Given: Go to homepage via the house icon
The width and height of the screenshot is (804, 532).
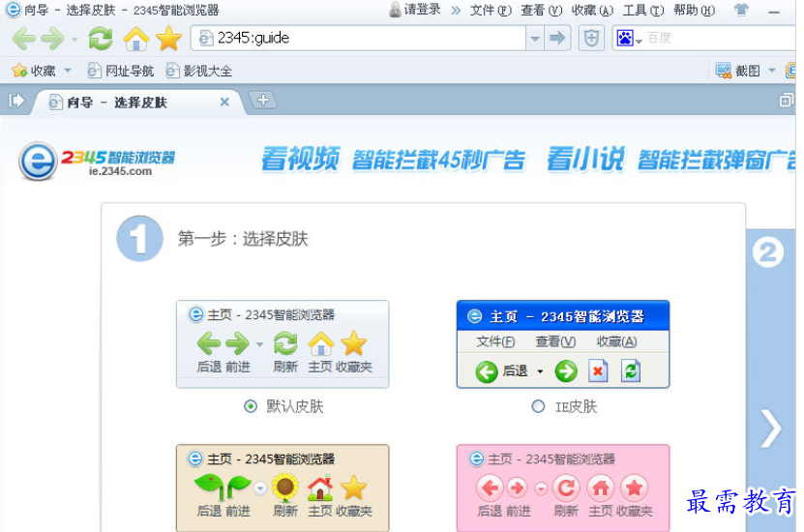Looking at the screenshot, I should [135, 39].
